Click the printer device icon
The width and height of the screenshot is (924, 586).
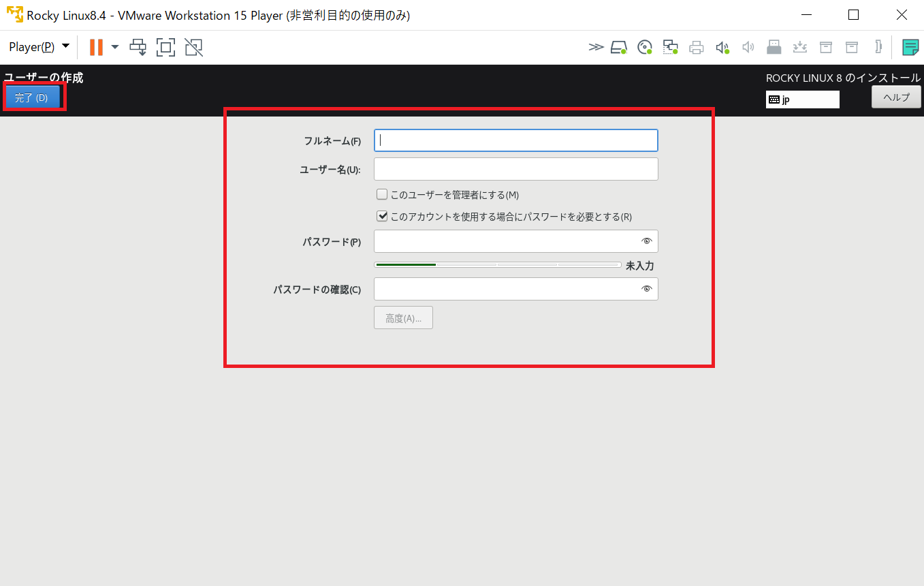(x=696, y=47)
